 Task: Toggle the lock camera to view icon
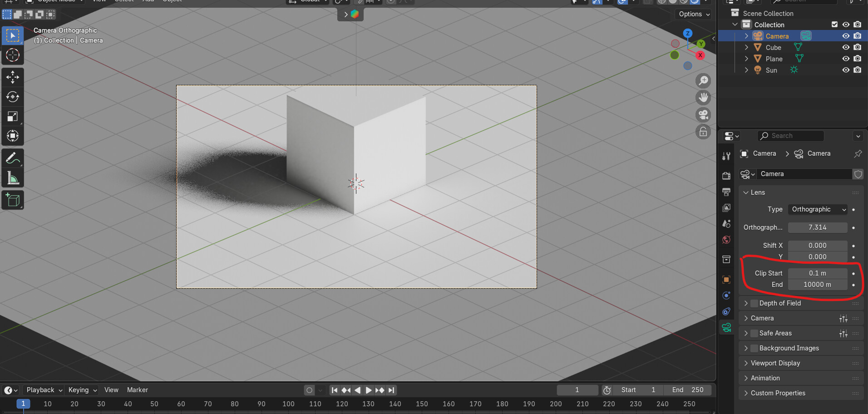703,132
